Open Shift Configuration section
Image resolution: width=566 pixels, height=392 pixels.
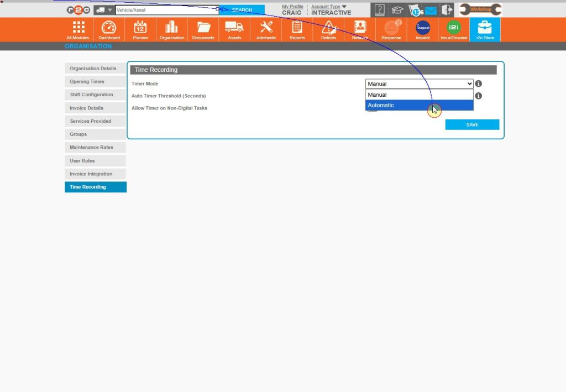(95, 95)
